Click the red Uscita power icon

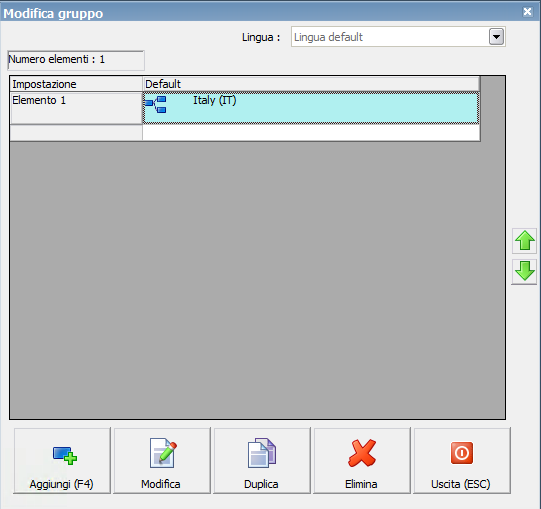tap(462, 453)
